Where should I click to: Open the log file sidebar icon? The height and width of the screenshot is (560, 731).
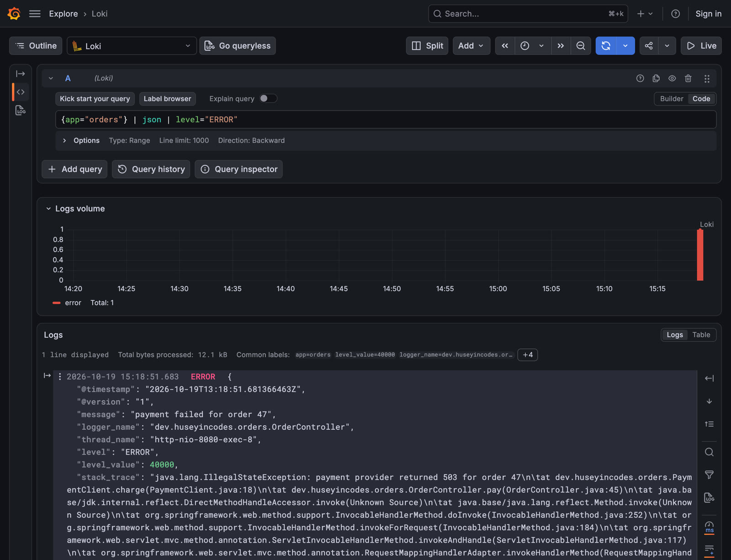[x=21, y=110]
